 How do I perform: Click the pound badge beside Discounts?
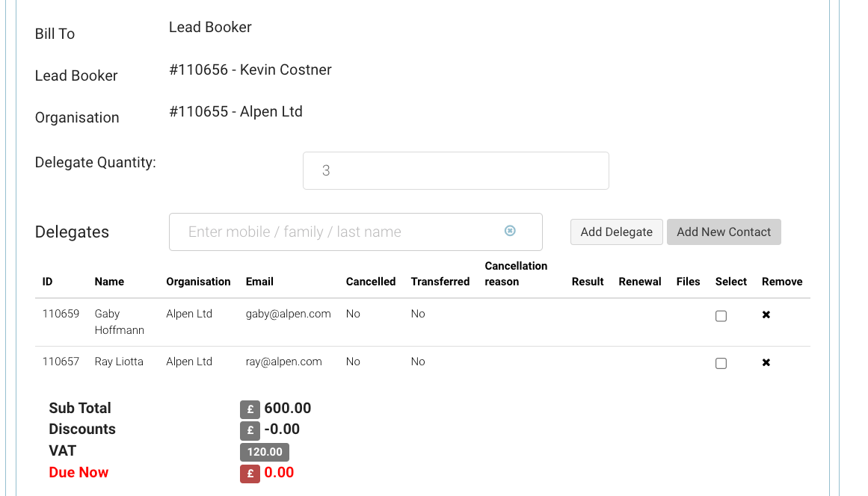[x=250, y=430]
